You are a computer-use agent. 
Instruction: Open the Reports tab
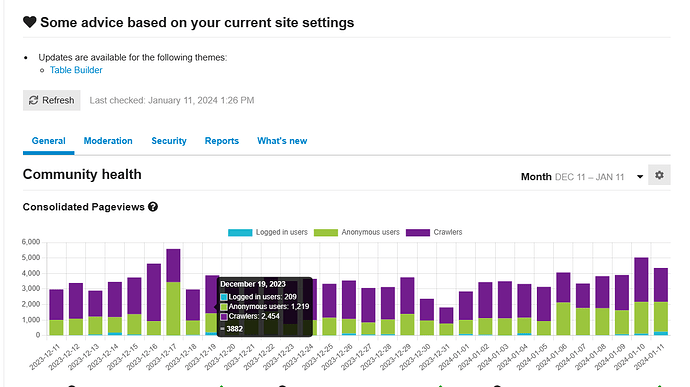click(x=222, y=141)
